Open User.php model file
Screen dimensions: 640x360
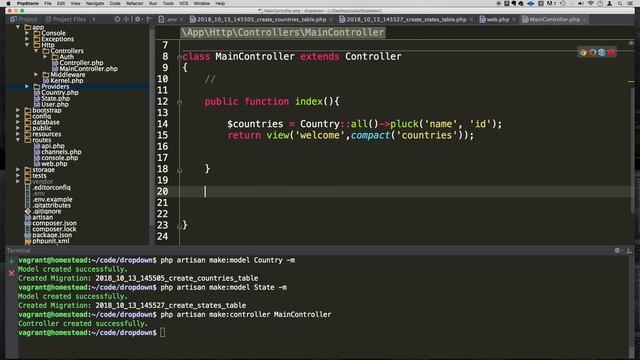pyautogui.click(x=55, y=104)
